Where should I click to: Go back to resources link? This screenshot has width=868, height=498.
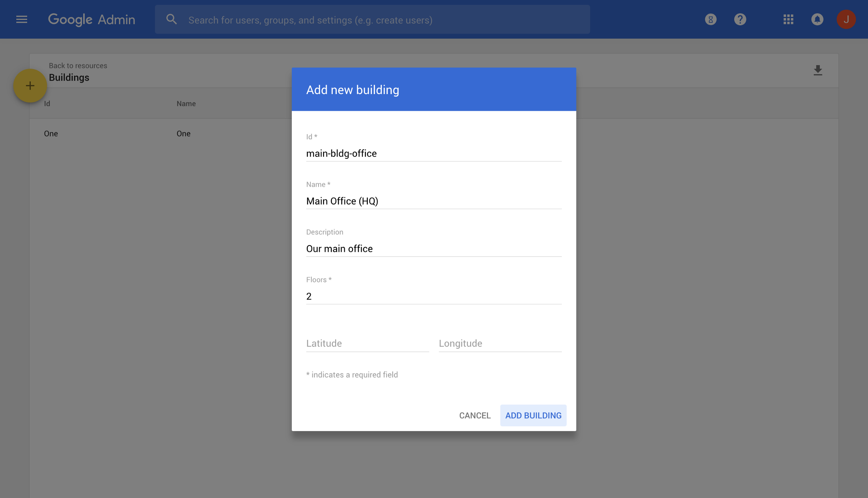point(78,66)
